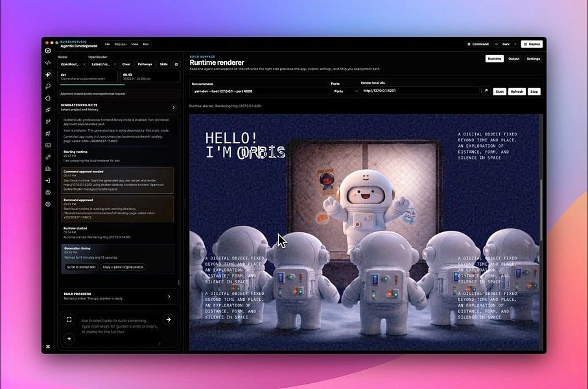Click the preview pane vertical scrollbar
Screen dimensions: 588x389
point(541,210)
